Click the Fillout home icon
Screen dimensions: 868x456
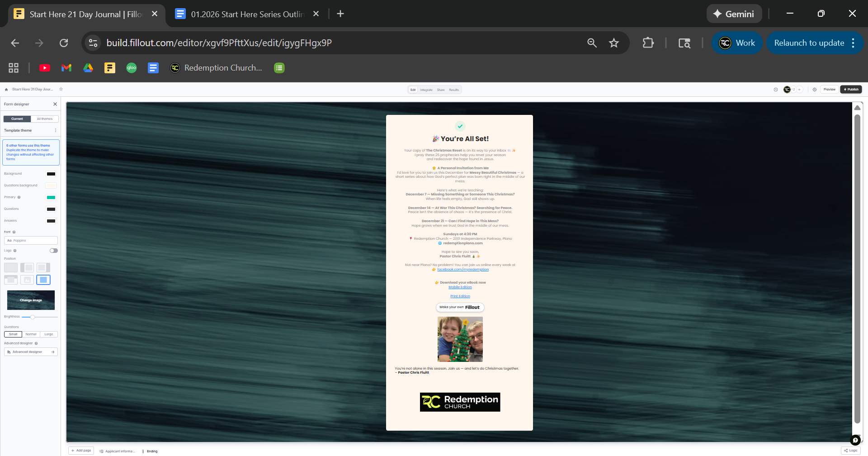[x=6, y=90]
